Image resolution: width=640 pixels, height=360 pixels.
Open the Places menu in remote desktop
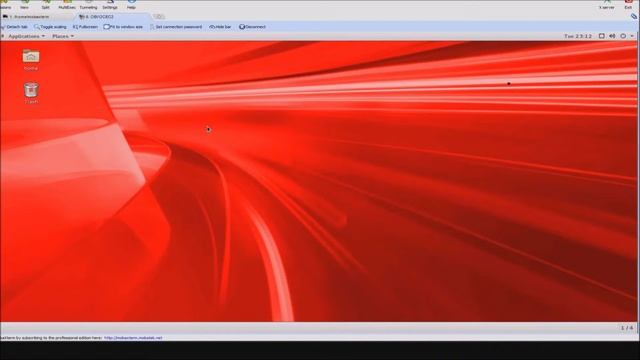click(x=63, y=36)
